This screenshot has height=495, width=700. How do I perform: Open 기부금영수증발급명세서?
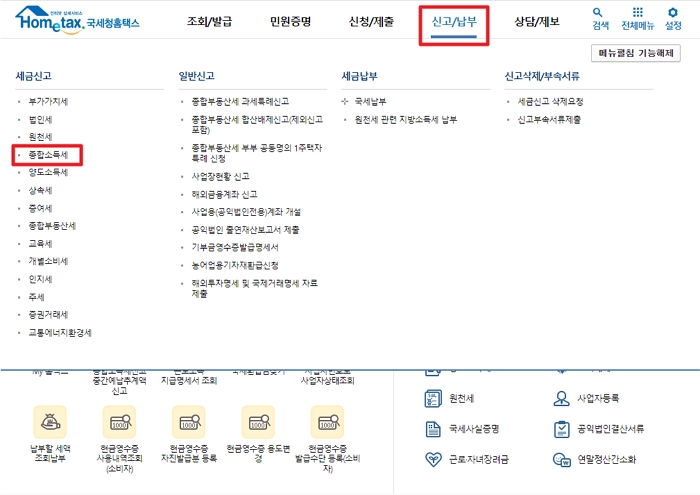235,247
